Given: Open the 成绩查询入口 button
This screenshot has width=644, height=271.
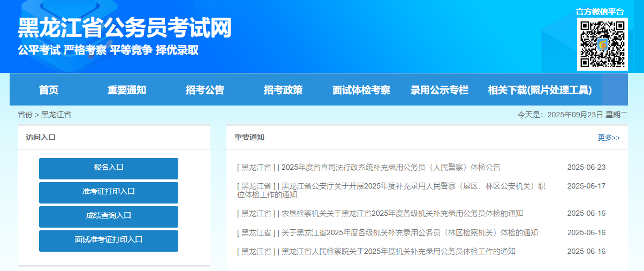Looking at the screenshot, I should (109, 216).
